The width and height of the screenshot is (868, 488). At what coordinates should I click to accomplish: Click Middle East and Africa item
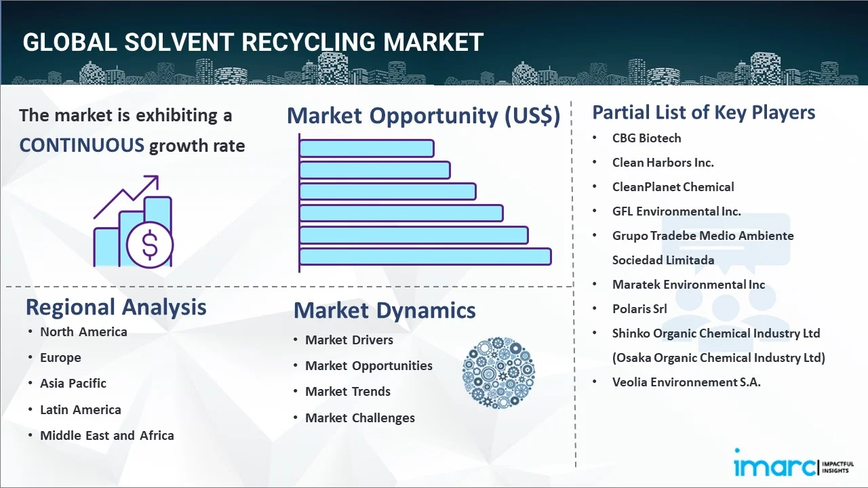coord(106,435)
